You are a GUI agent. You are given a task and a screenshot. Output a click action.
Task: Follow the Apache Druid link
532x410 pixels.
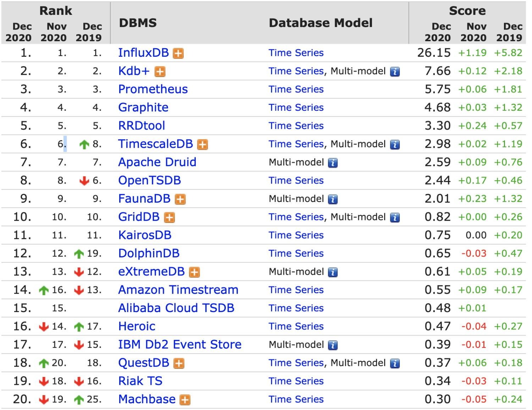(157, 162)
